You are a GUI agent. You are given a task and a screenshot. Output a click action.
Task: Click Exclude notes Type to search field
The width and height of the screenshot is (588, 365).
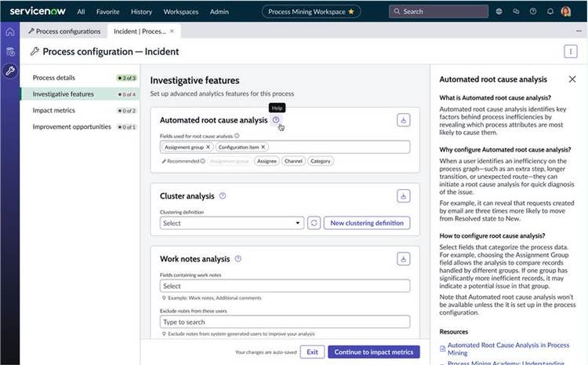(x=285, y=322)
